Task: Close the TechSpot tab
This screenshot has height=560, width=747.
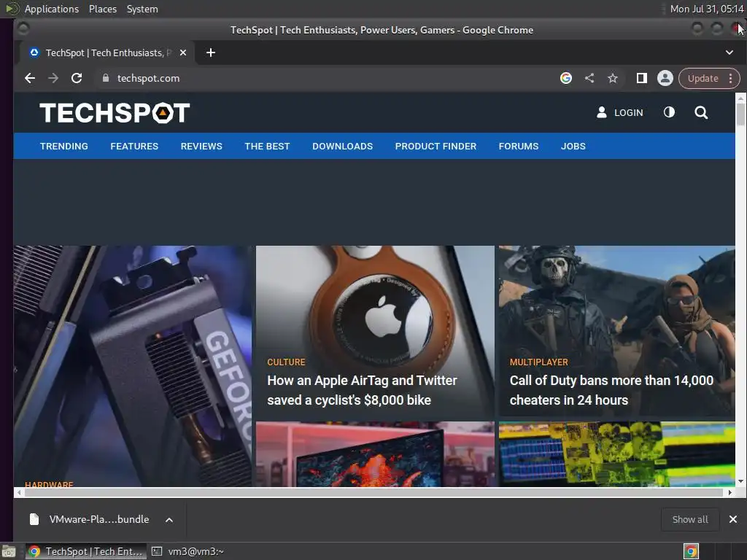Action: pyautogui.click(x=183, y=52)
